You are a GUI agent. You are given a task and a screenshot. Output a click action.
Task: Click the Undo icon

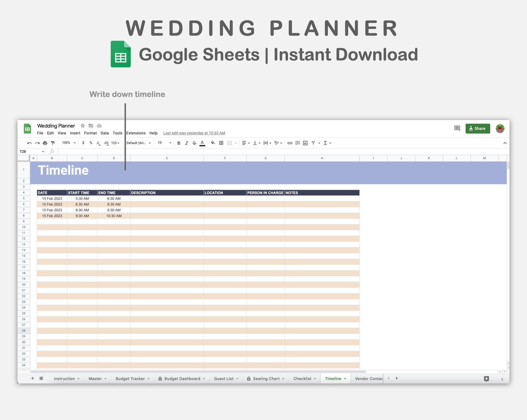(29, 143)
